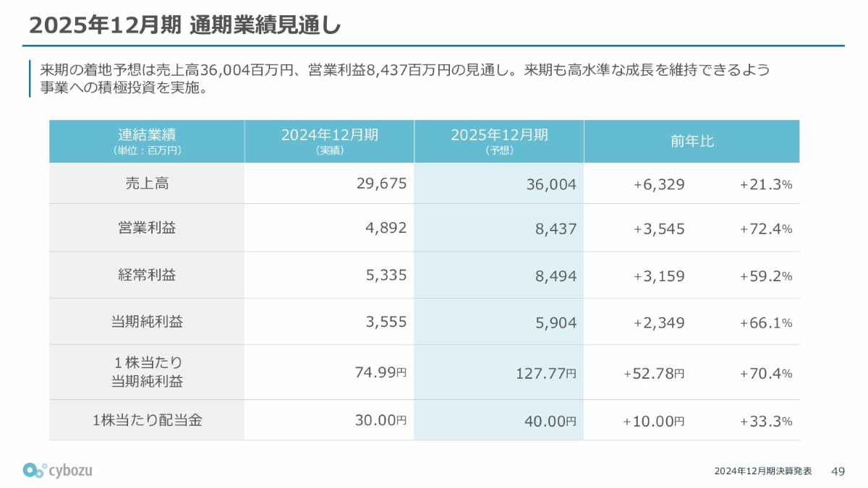Select the 連結業績 column header

(x=147, y=141)
